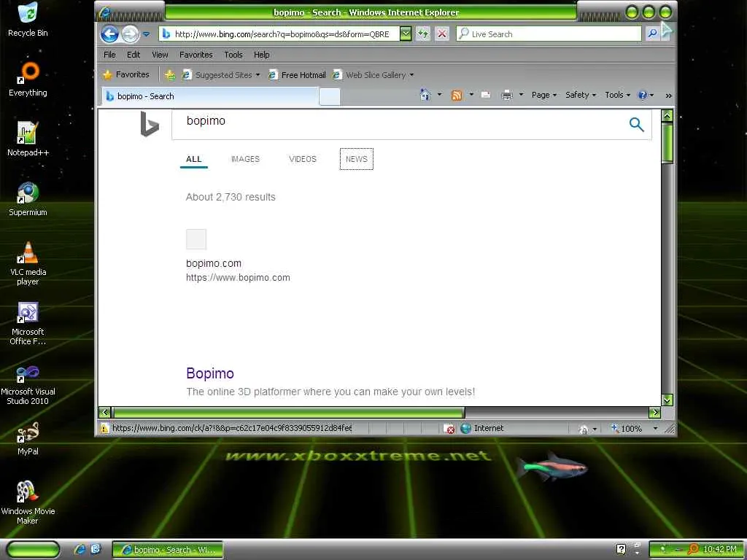Screen dimensions: 747x560
Task: Open the Supermium desktop shortcut
Action: click(28, 199)
